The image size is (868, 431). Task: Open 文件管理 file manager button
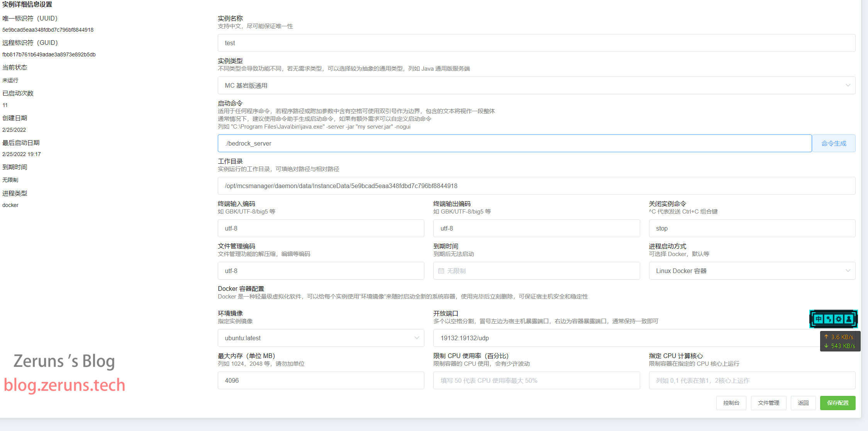[768, 403]
